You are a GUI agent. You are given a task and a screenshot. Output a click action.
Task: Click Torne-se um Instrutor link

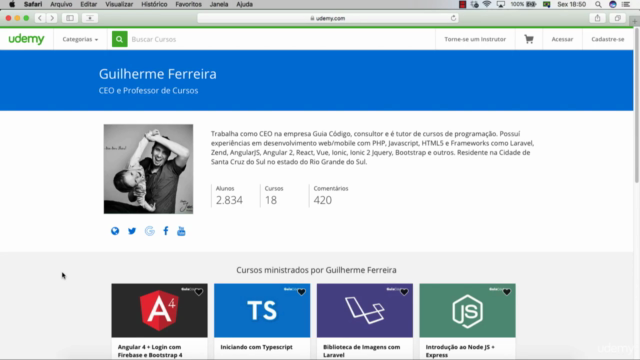pos(475,39)
